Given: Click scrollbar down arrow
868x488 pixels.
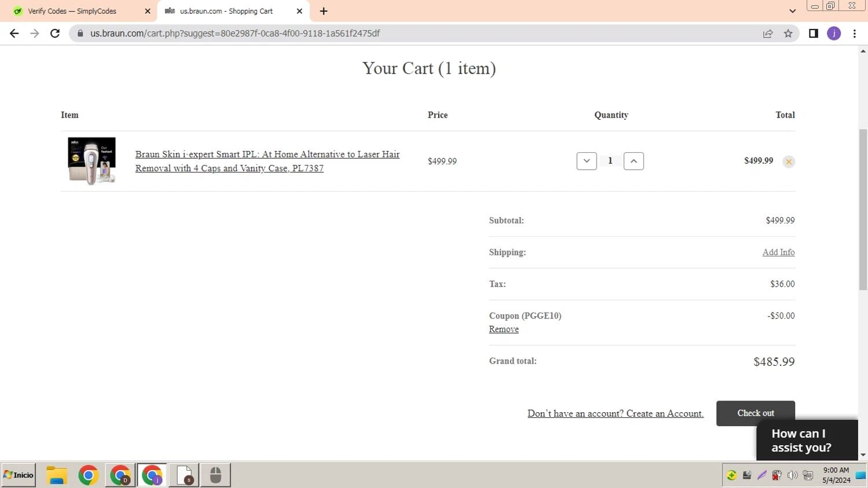Looking at the screenshot, I should click(x=863, y=456).
